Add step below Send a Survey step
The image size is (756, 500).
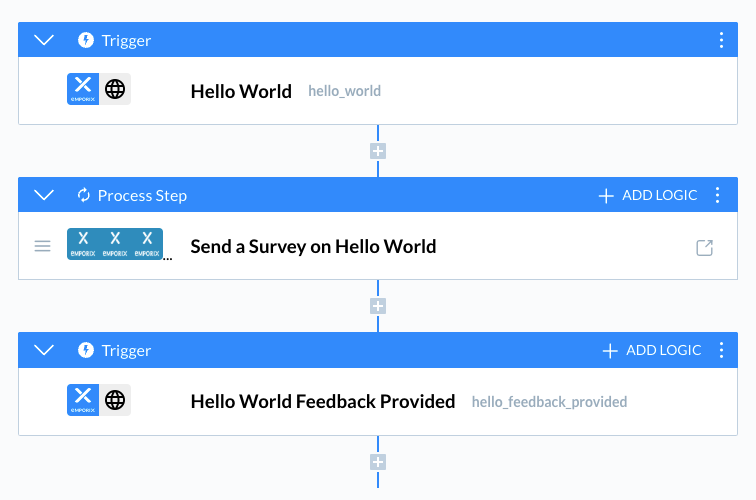point(378,307)
